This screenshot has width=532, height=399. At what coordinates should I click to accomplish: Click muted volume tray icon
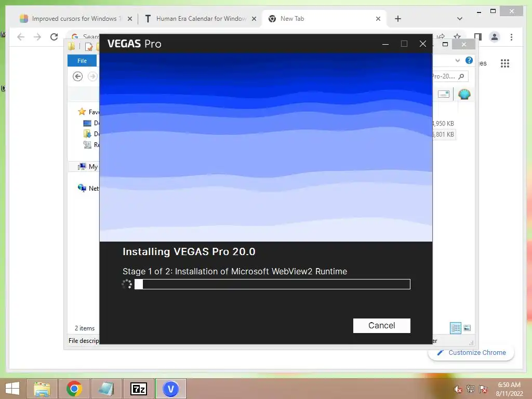pos(458,389)
